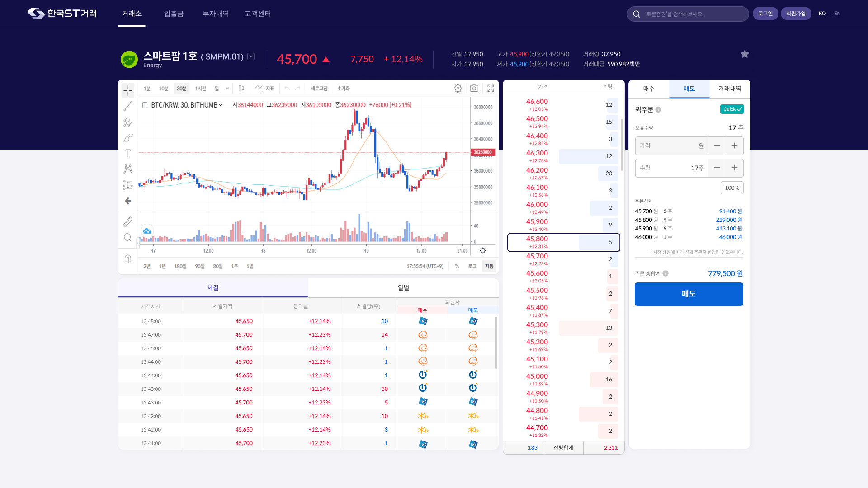Take chart snapshot with camera icon
This screenshot has height=488, width=868.
coord(474,88)
